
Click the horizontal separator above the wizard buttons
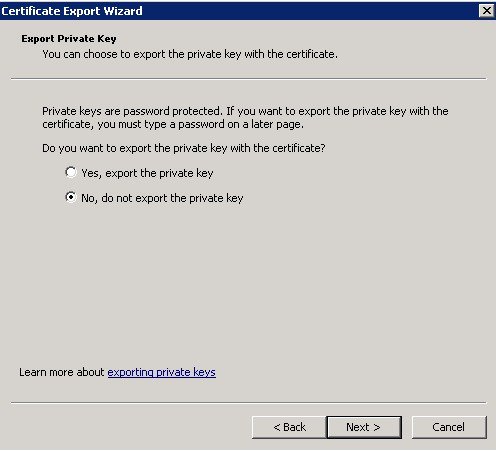point(248,403)
